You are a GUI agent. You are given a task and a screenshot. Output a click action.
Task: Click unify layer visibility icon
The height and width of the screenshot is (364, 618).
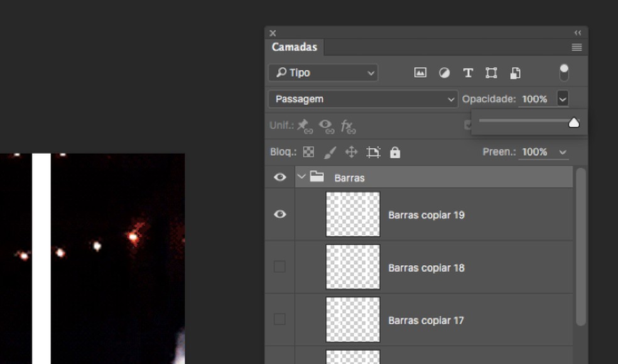pyautogui.click(x=327, y=126)
